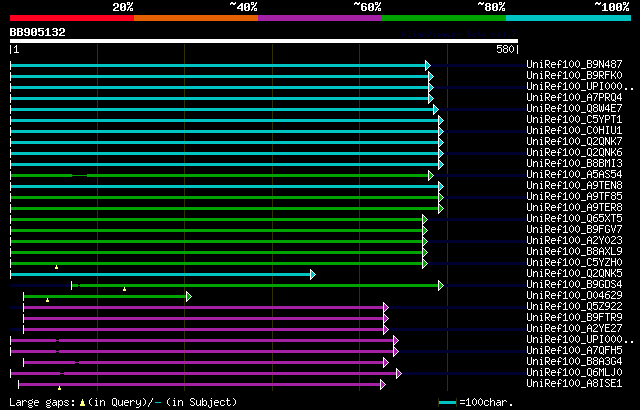The image size is (640, 410).
Task: Click the purple ~60% legend segment
Action: point(320,18)
